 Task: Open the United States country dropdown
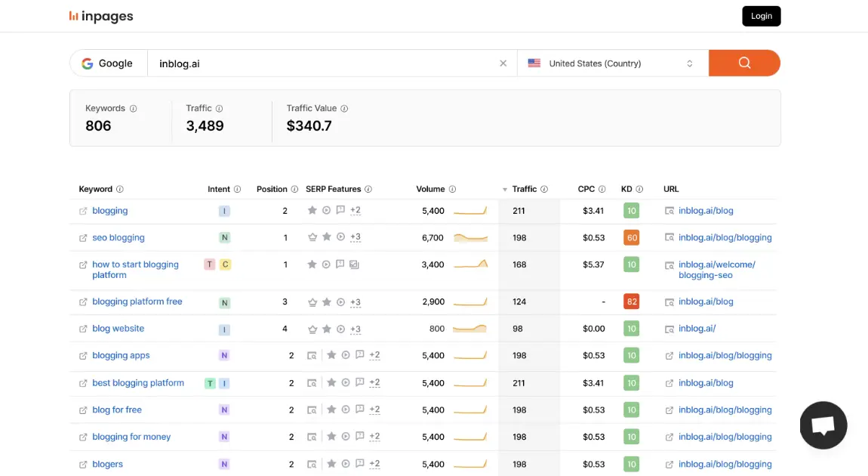point(612,63)
